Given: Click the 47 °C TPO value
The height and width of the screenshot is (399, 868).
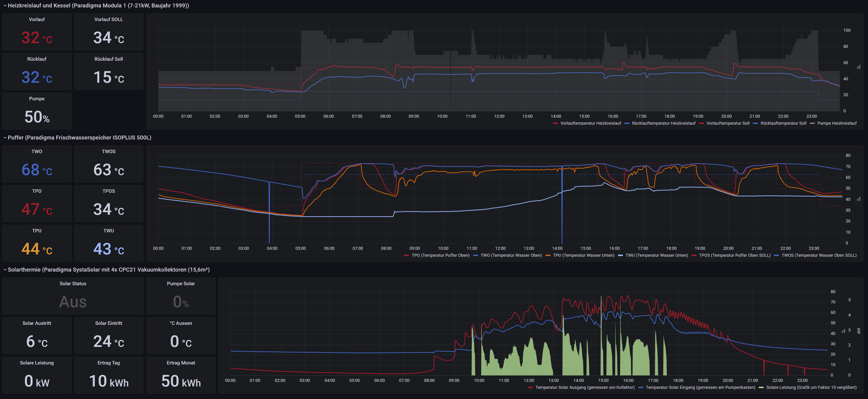Looking at the screenshot, I should tap(37, 209).
